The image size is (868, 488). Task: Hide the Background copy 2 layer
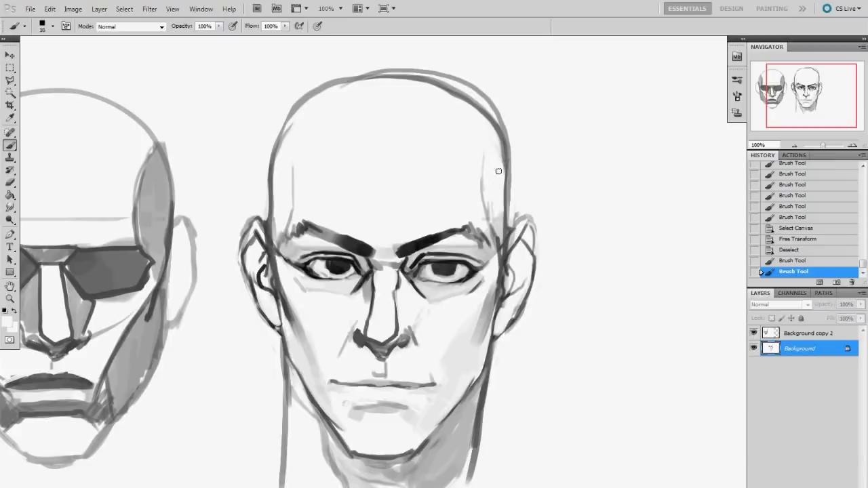[x=753, y=333]
